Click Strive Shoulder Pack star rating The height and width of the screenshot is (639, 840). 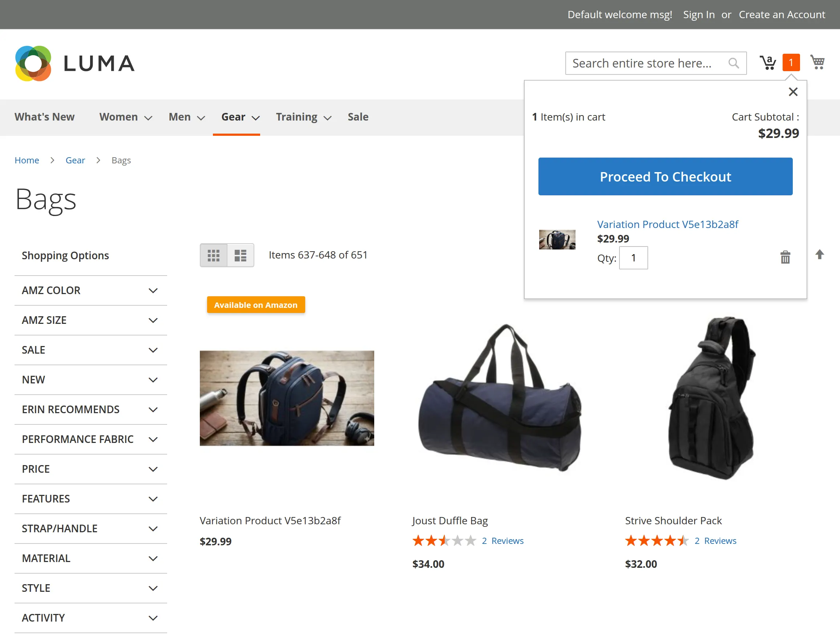coord(657,541)
